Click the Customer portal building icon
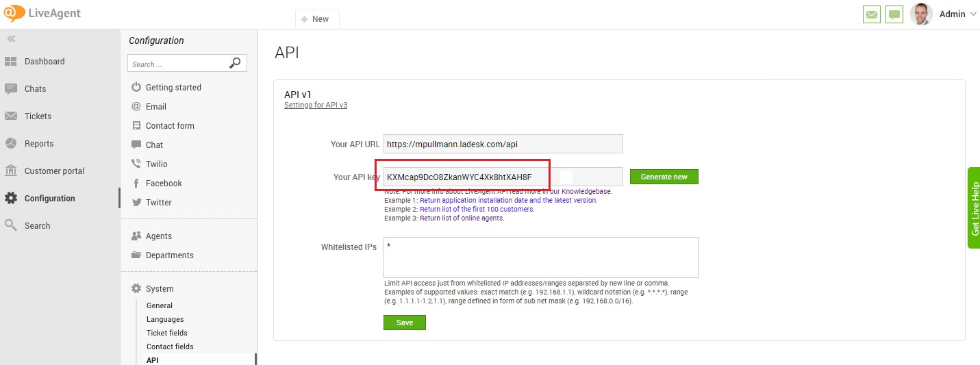This screenshot has width=980, height=365. tap(11, 171)
